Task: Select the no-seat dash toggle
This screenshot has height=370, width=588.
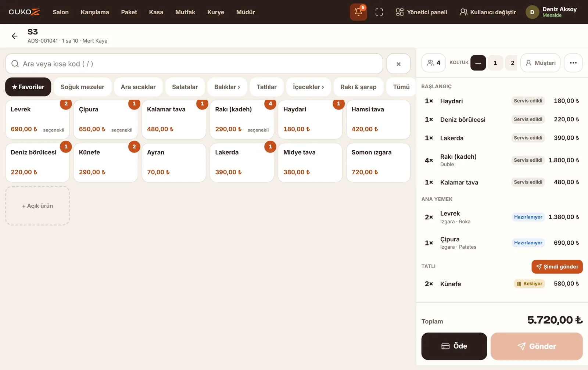Action: click(478, 63)
